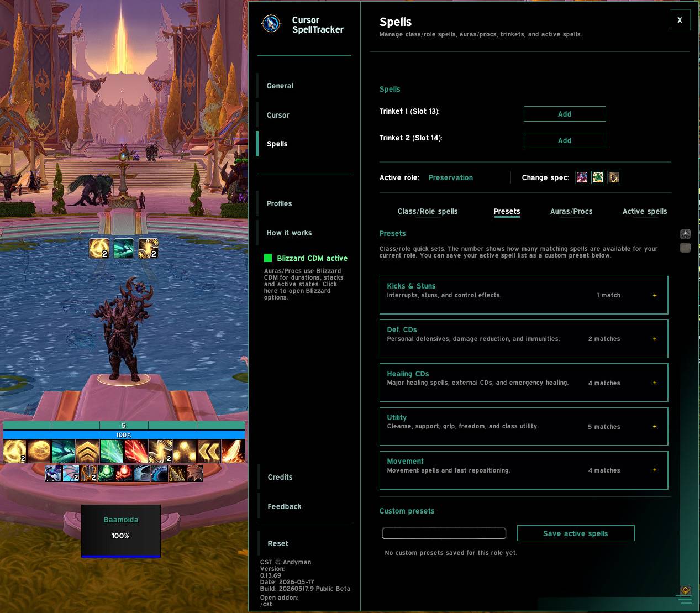This screenshot has height=613, width=700.
Task: Add the Kicks & Stuns preset with its plus
Action: pos(655,295)
